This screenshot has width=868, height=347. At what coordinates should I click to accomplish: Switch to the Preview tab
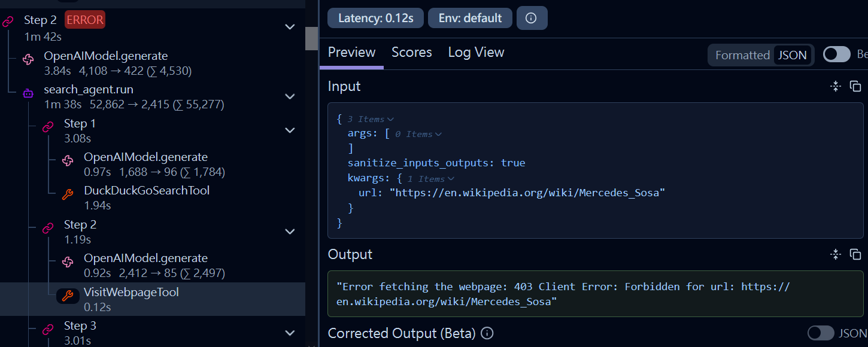coord(351,53)
